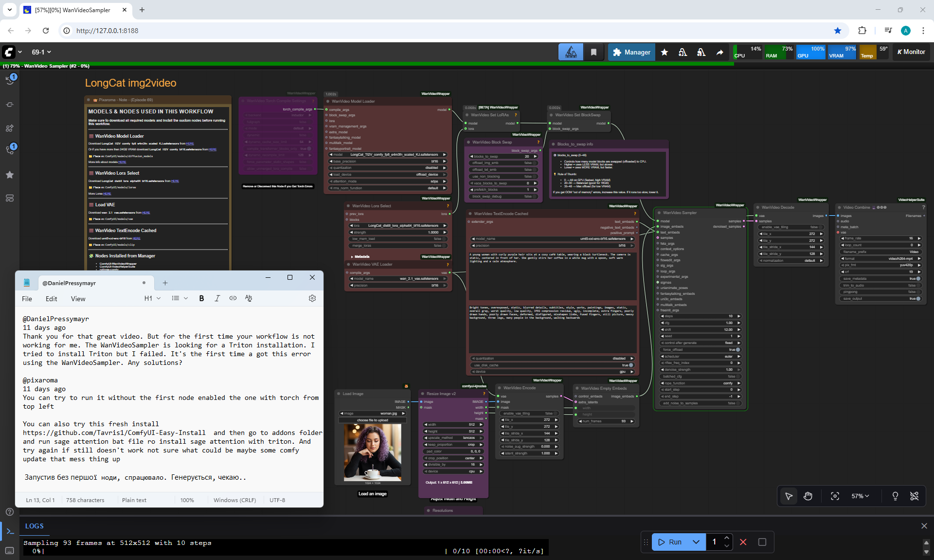Open the 57% zoom level dropdown

860,496
